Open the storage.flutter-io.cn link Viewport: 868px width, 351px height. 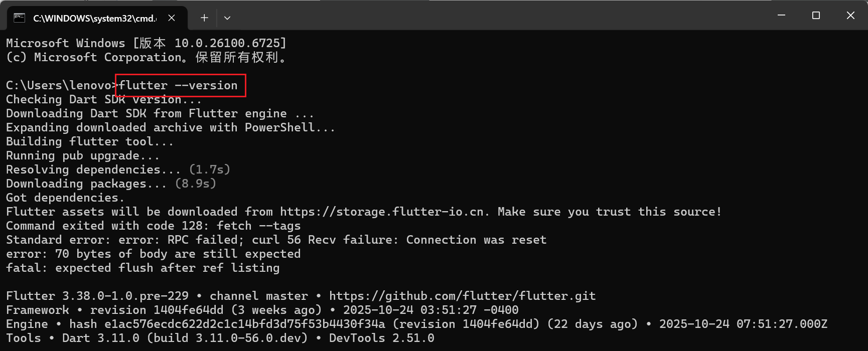point(384,212)
